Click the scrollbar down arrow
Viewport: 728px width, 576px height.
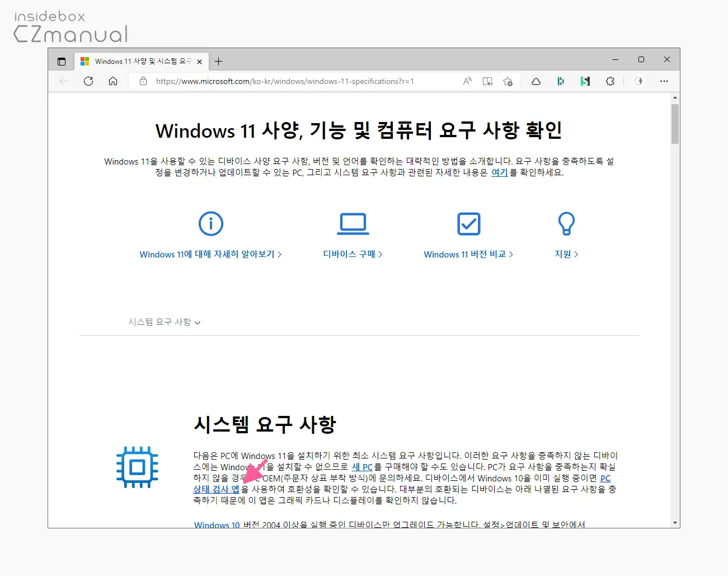coord(675,523)
